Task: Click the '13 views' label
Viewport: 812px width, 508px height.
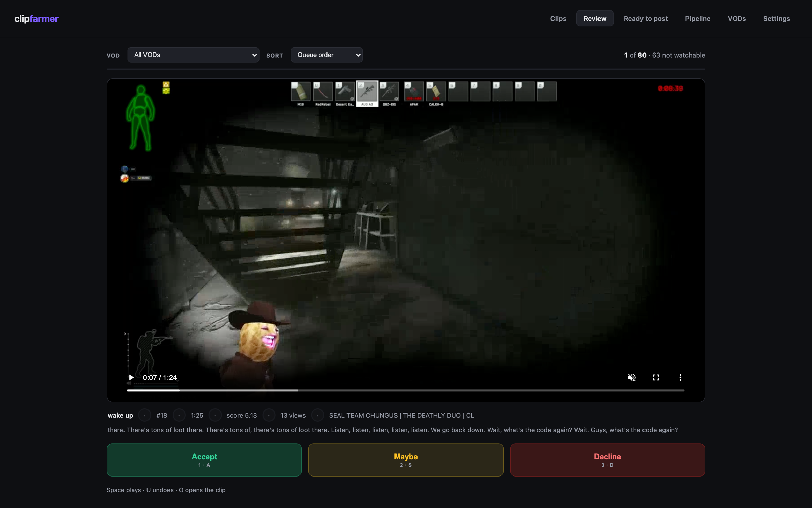Action: 293,415
